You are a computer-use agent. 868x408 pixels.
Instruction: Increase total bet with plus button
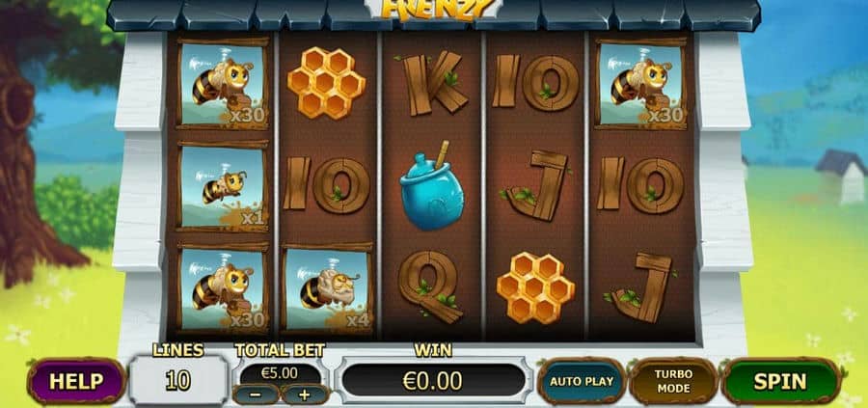[x=305, y=394]
